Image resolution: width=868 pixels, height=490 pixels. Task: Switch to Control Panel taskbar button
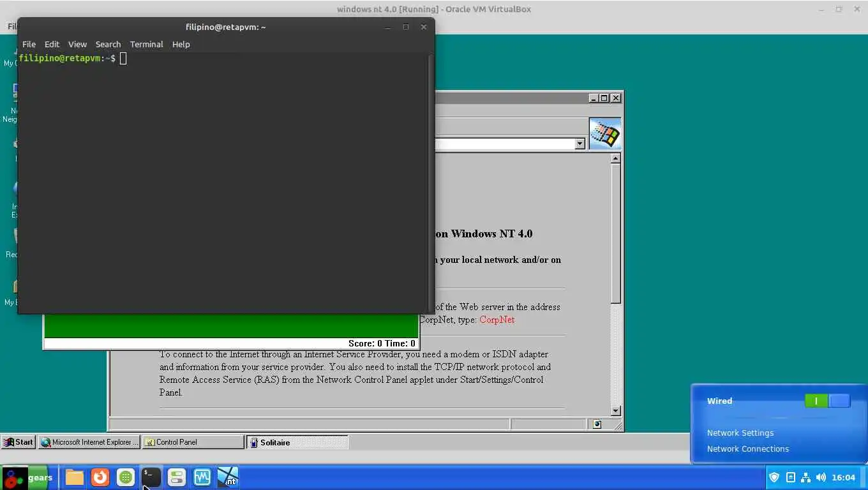click(x=193, y=442)
